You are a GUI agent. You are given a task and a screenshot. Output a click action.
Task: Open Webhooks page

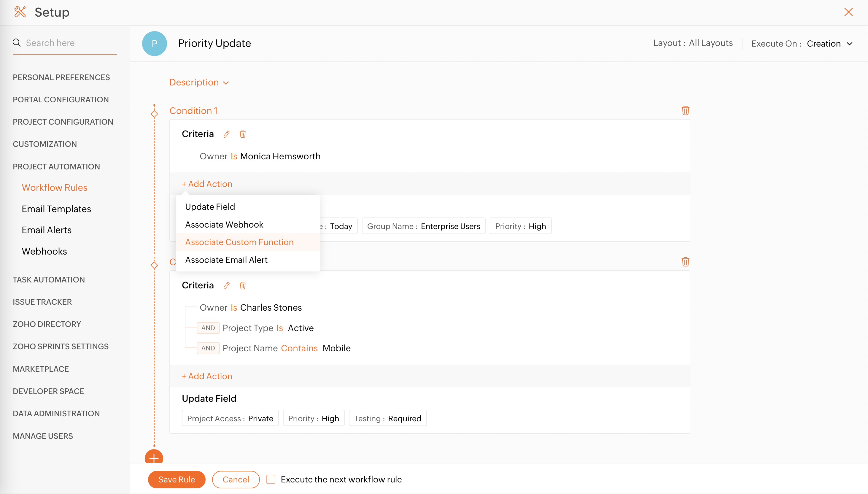[44, 251]
